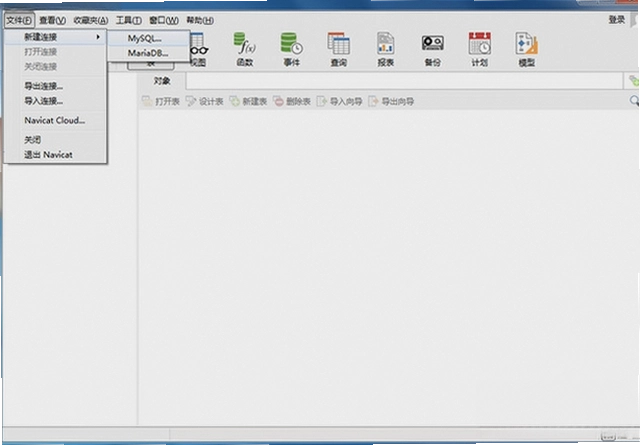Open the 查看(V) menu
Image resolution: width=640 pixels, height=445 pixels.
click(x=52, y=20)
